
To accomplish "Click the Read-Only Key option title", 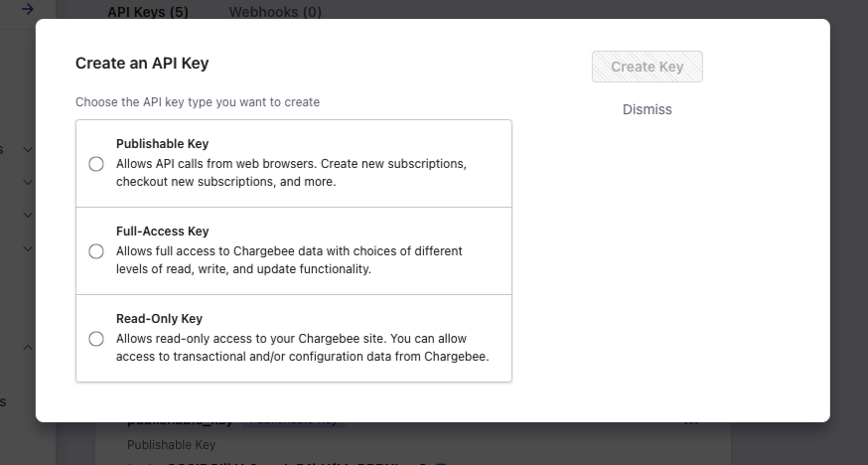I will pyautogui.click(x=159, y=319).
